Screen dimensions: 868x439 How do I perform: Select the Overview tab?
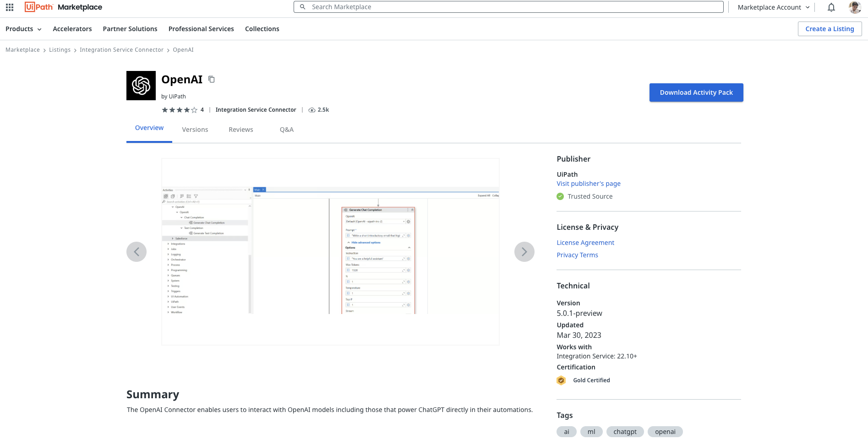[149, 128]
